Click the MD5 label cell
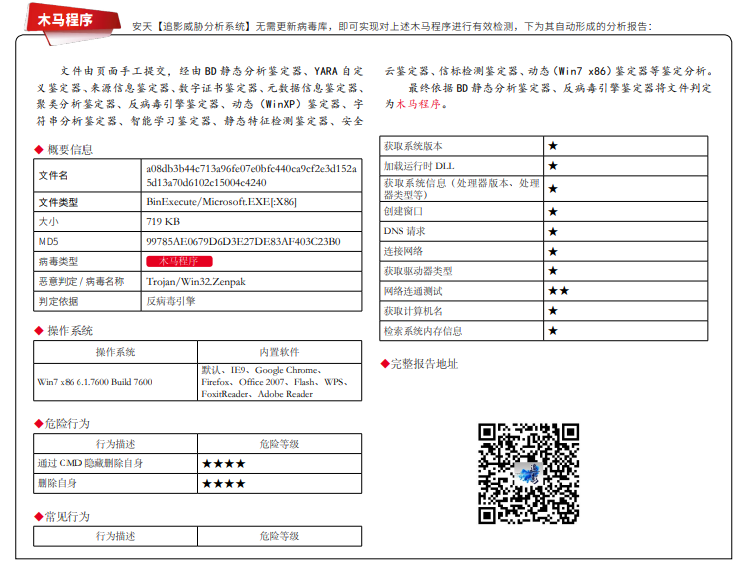This screenshot has height=561, width=744. point(87,242)
